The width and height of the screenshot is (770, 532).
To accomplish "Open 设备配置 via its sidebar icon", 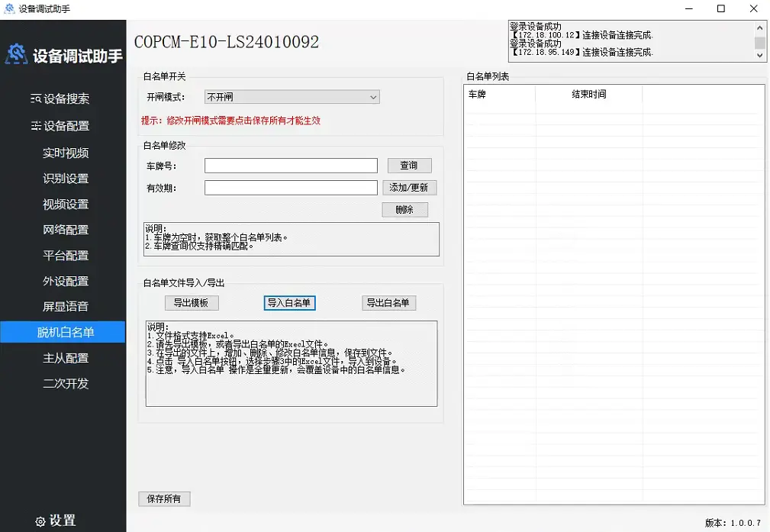I will (37, 127).
